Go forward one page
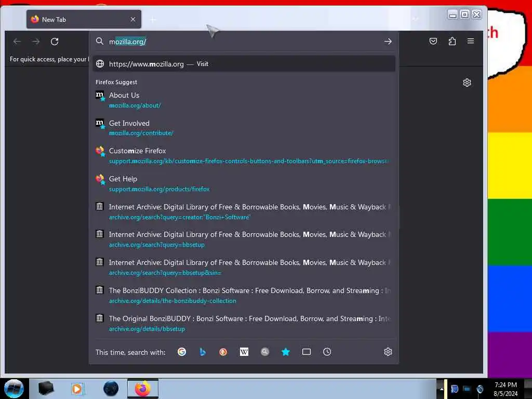This screenshot has width=532, height=399. point(36,42)
